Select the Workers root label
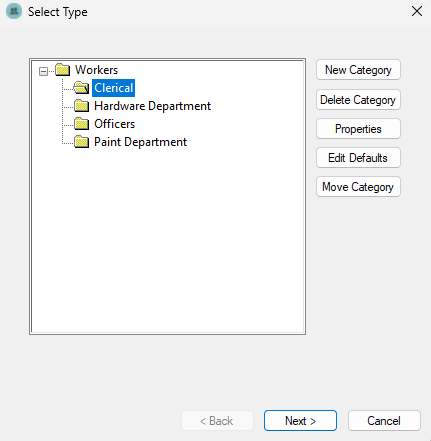 click(96, 70)
